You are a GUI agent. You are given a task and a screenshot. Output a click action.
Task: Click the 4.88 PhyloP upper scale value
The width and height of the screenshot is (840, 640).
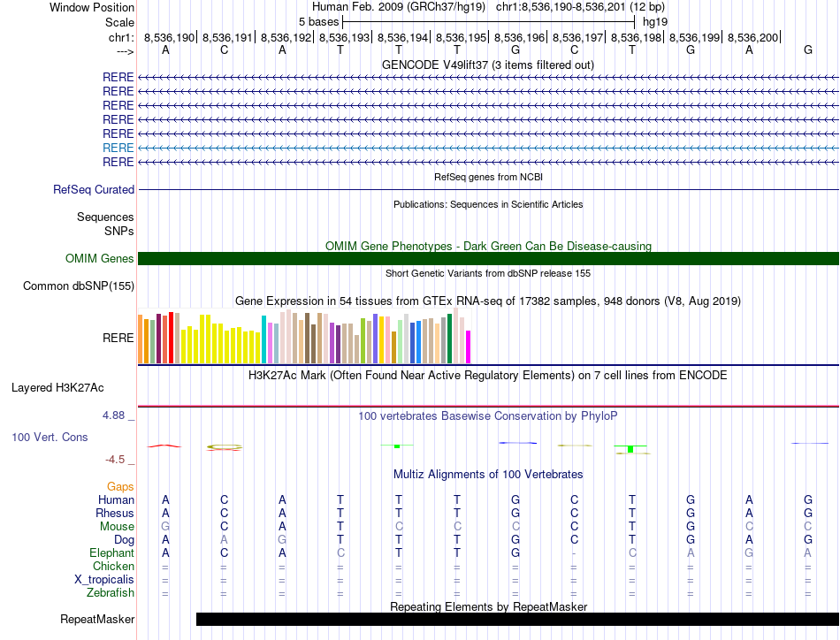[x=113, y=415]
